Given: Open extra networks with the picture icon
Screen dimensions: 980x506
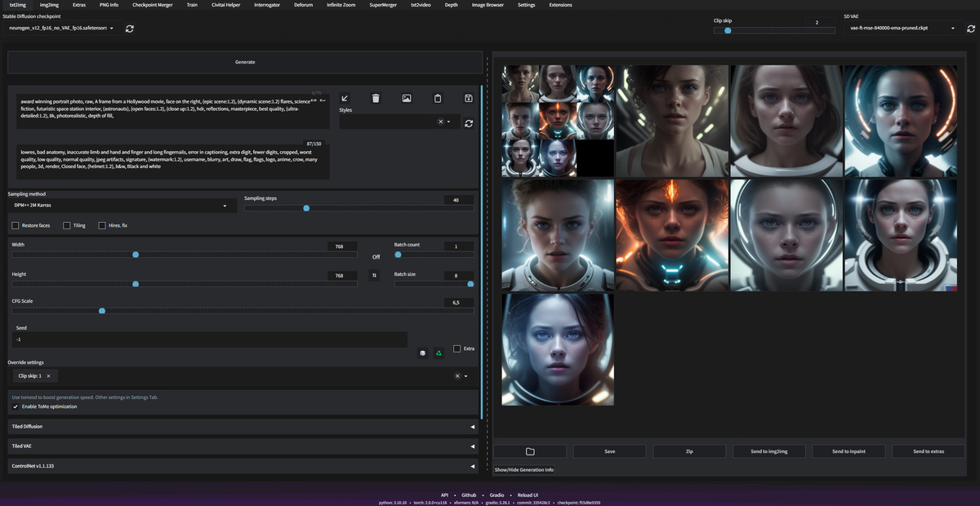Looking at the screenshot, I should 407,98.
